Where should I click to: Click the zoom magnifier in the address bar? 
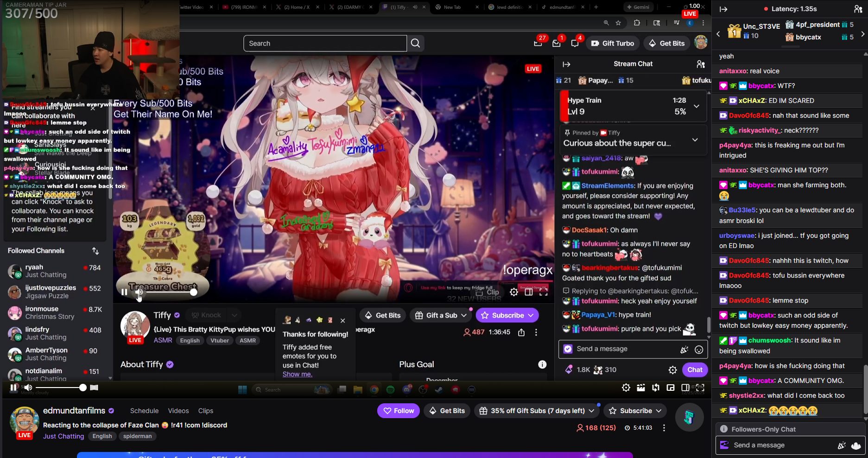606,23
